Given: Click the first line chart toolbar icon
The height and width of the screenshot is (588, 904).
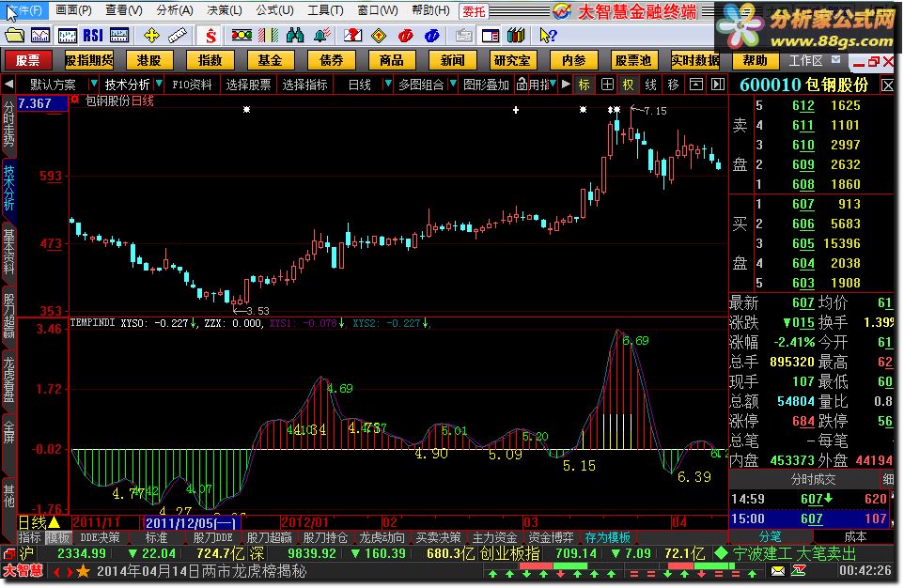Looking at the screenshot, I should (40, 36).
